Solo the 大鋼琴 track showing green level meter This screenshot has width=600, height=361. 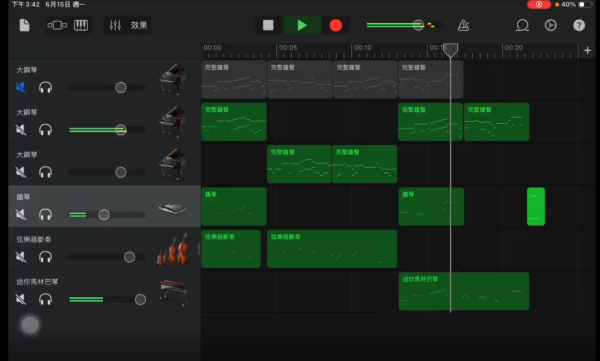click(45, 130)
